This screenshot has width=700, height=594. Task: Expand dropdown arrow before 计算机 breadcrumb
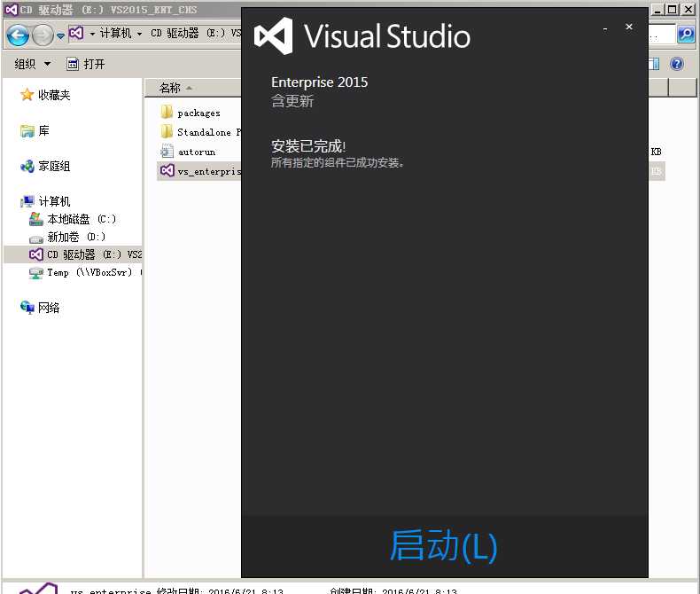[92, 34]
